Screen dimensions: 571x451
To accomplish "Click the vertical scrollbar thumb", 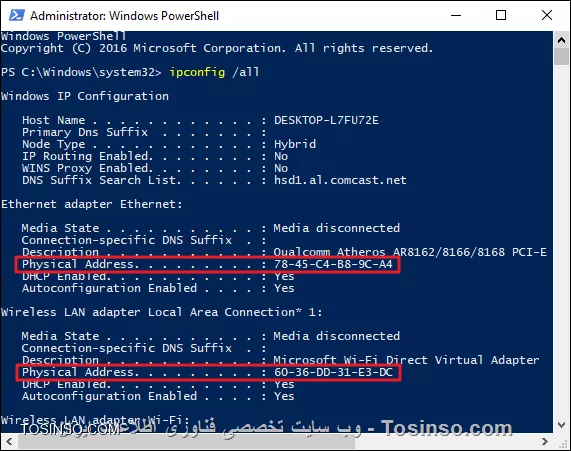I will pos(562,57).
